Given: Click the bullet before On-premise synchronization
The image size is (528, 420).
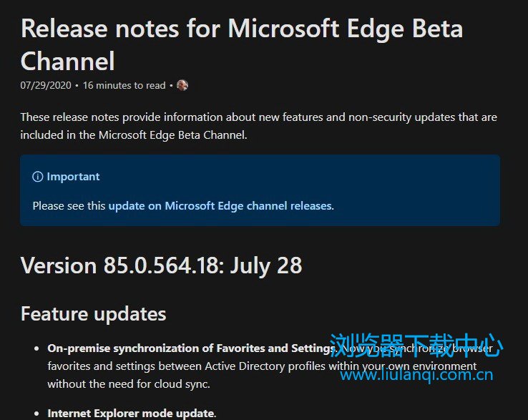Looking at the screenshot, I should (36, 348).
